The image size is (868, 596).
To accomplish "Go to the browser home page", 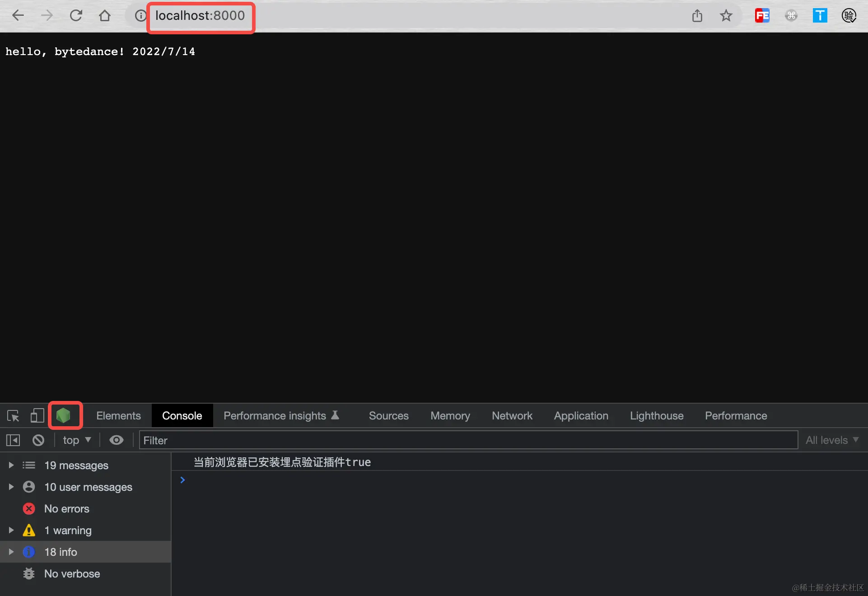I will (105, 16).
